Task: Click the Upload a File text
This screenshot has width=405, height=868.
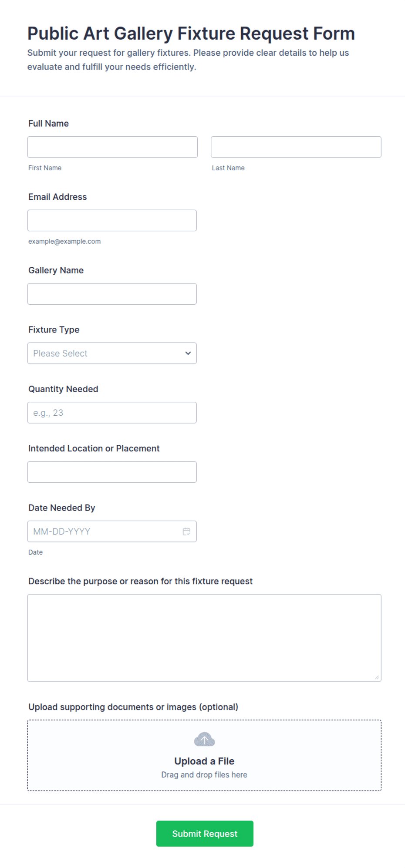Action: 204,761
